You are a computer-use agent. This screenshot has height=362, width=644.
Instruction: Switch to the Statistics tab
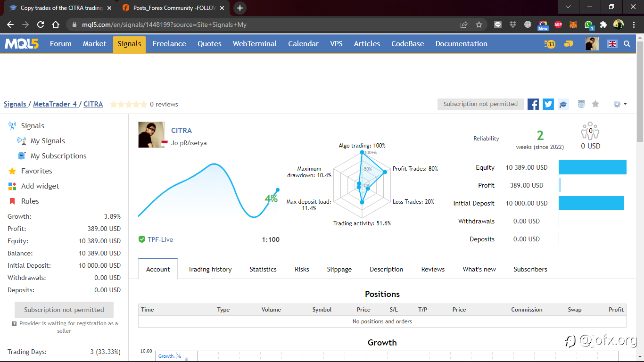click(x=263, y=269)
